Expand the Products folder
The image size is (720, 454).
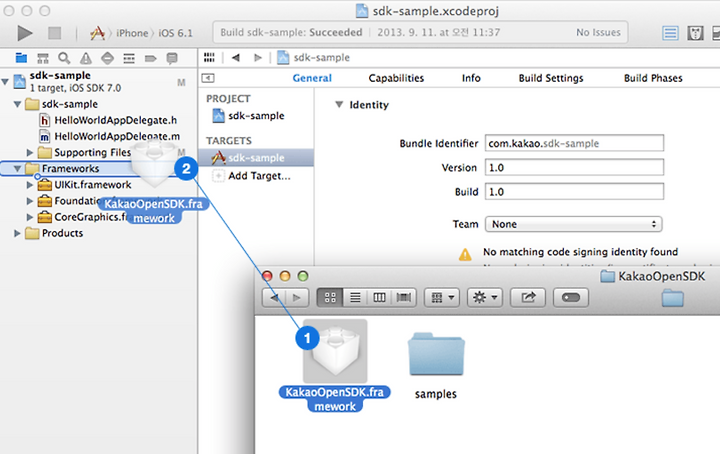pos(17,233)
